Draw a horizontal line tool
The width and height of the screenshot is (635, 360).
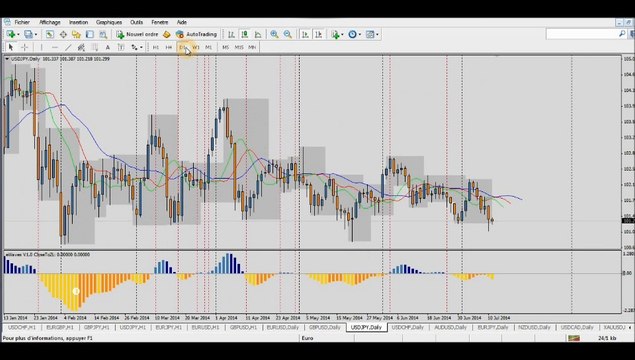pos(55,47)
